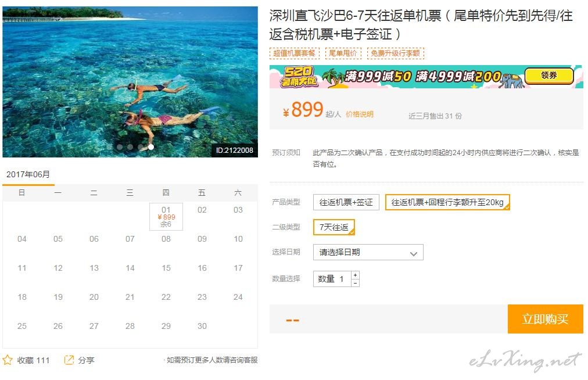
Task: Click calendar date 13
Action: pos(94,268)
